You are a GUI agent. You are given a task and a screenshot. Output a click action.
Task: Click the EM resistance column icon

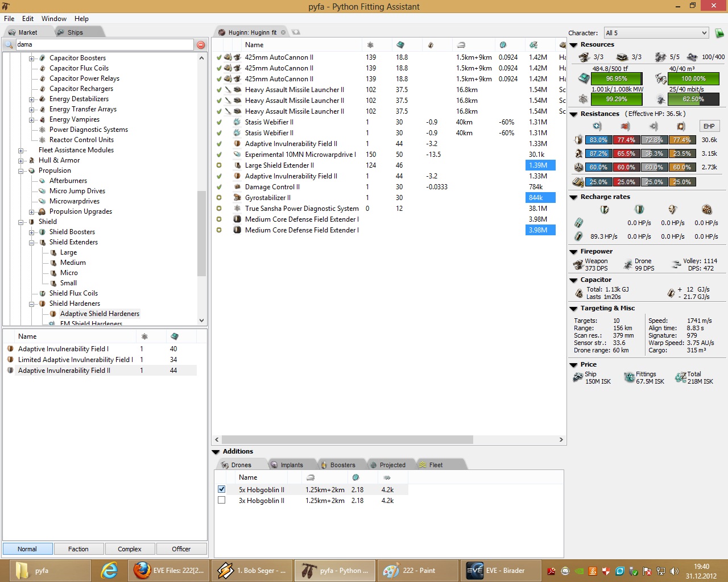(597, 126)
